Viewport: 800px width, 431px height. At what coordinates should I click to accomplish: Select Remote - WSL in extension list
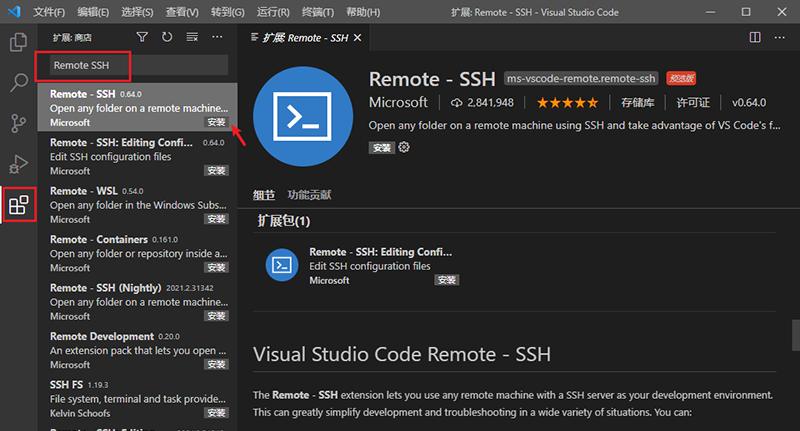[138, 205]
